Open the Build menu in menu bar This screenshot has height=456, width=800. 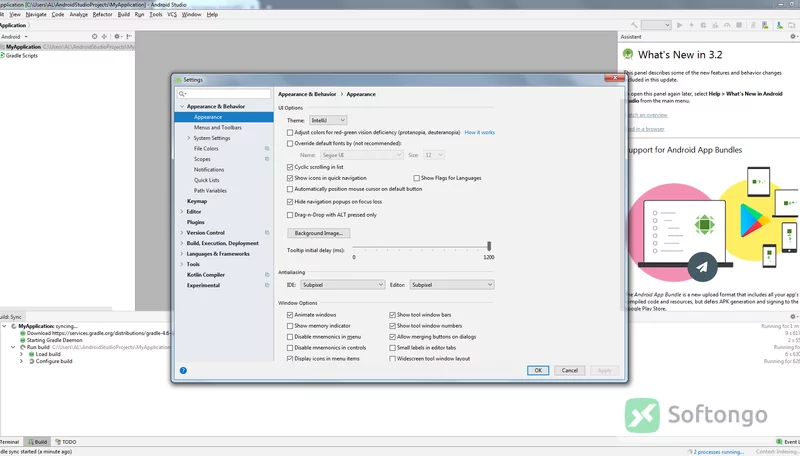(x=124, y=14)
